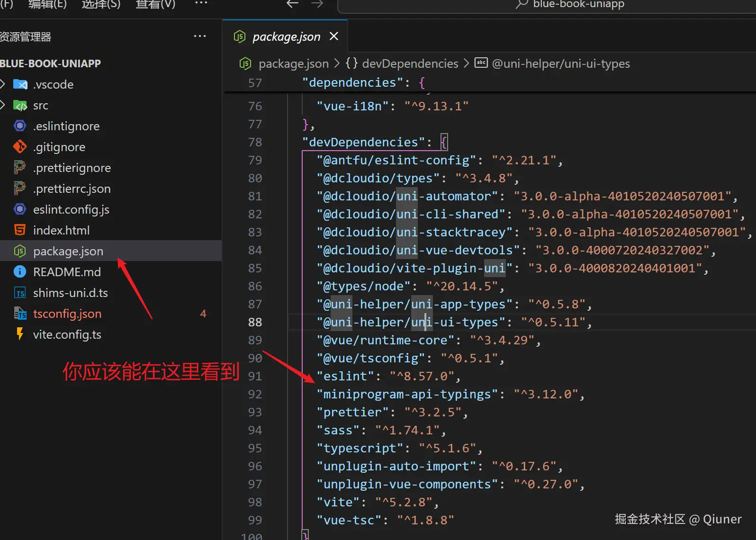Viewport: 756px width, 540px height.
Task: Click the "eslint" key on line 91
Action: (x=345, y=376)
